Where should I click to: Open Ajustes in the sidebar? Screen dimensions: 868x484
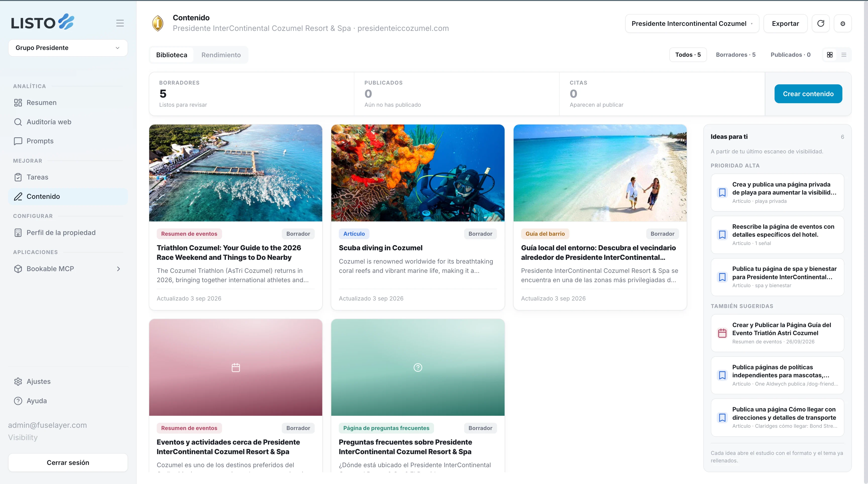pyautogui.click(x=68, y=382)
